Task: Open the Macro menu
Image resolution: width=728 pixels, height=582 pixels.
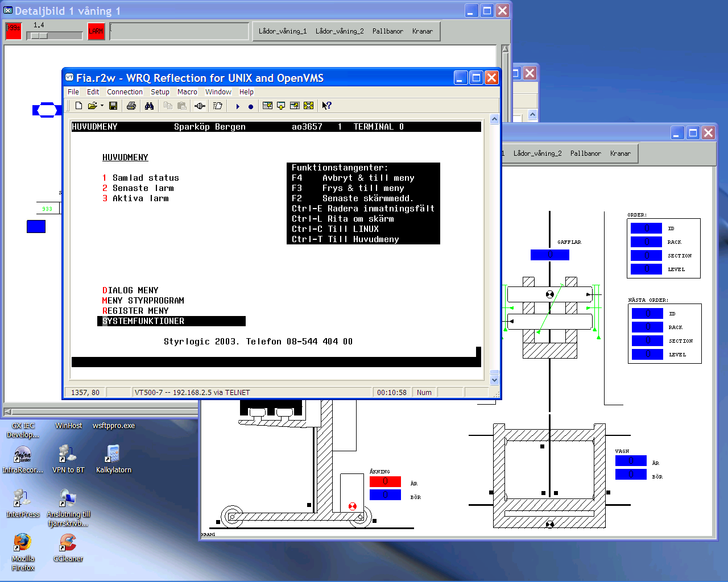Action: coord(187,92)
